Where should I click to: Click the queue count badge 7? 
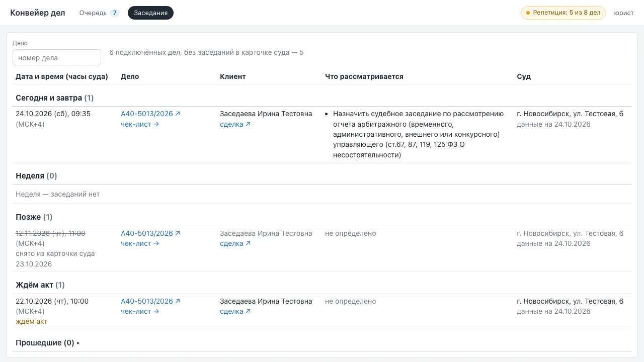[x=115, y=13]
